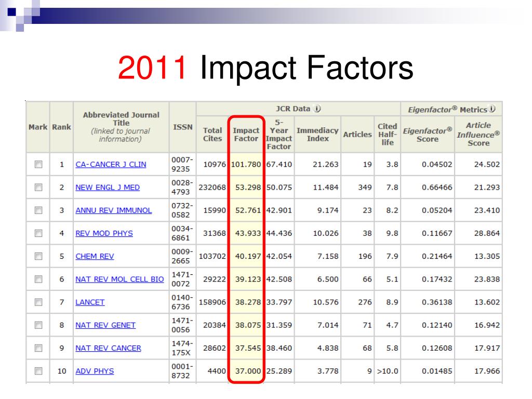Open the REV MOD PHYS journal link
532x399 pixels.
pyautogui.click(x=104, y=233)
